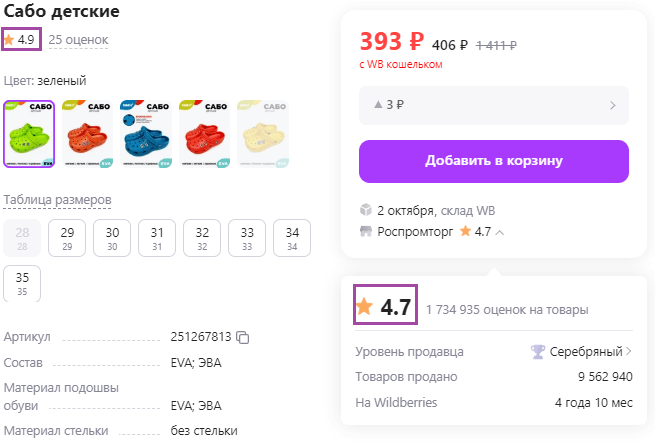Click the triangle icon in the 3 ₽ row
Viewport: 655px width, 445px height.
click(376, 105)
